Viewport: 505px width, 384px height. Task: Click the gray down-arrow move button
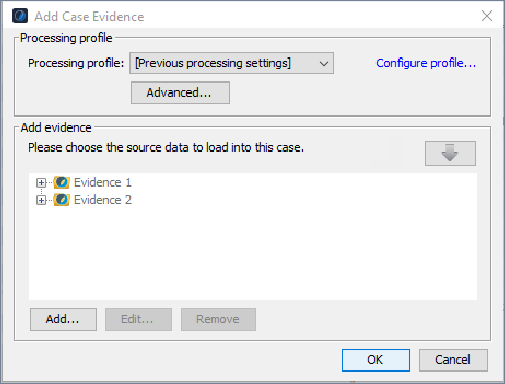[450, 153]
